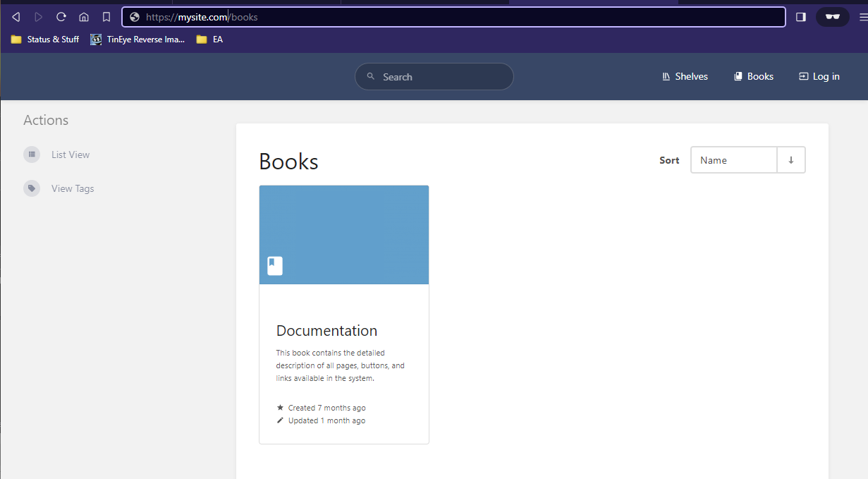
Task: Select the Shelves icon in the header
Action: [x=666, y=76]
